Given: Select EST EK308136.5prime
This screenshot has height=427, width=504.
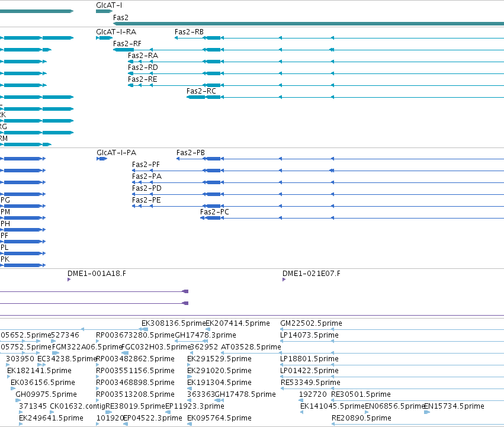Looking at the screenshot, I should (x=174, y=323).
